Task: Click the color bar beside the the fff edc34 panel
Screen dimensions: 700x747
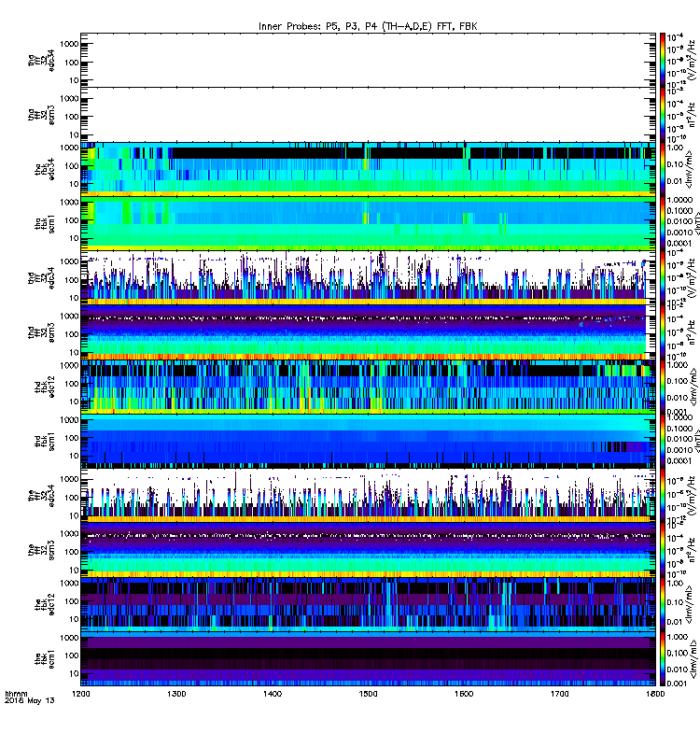Action: [663, 496]
